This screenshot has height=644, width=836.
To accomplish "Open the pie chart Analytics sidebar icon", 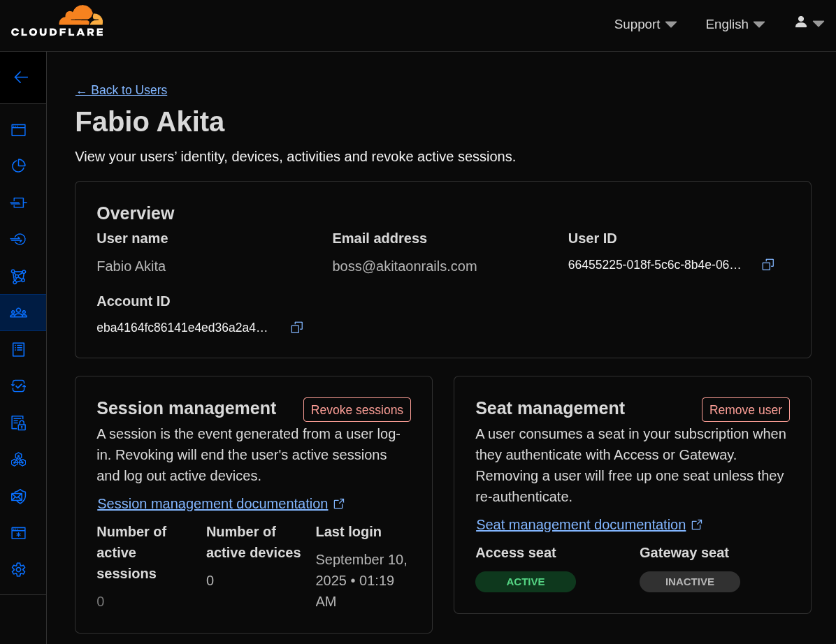I will tap(19, 166).
